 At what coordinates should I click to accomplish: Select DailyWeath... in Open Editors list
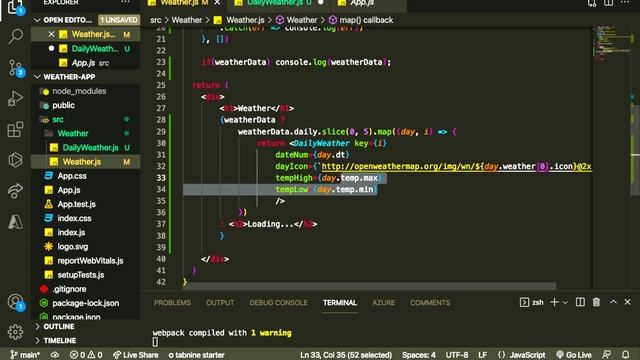point(86,49)
